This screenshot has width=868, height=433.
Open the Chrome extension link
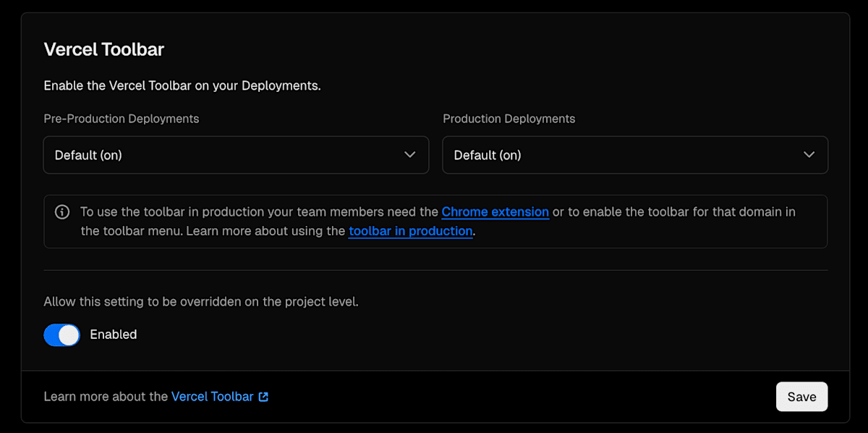pyautogui.click(x=495, y=212)
